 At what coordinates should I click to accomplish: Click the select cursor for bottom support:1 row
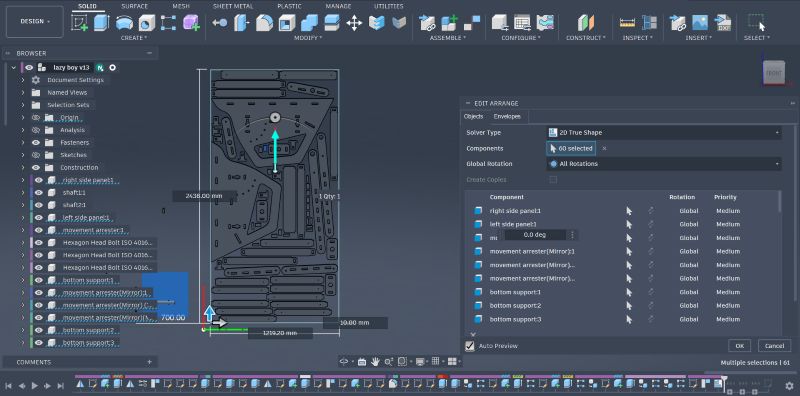[629, 292]
